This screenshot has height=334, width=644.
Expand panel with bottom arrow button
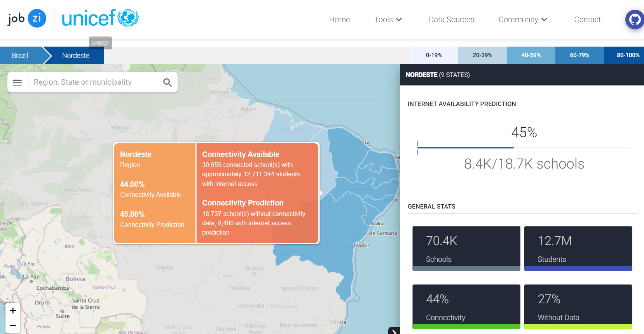pyautogui.click(x=394, y=331)
